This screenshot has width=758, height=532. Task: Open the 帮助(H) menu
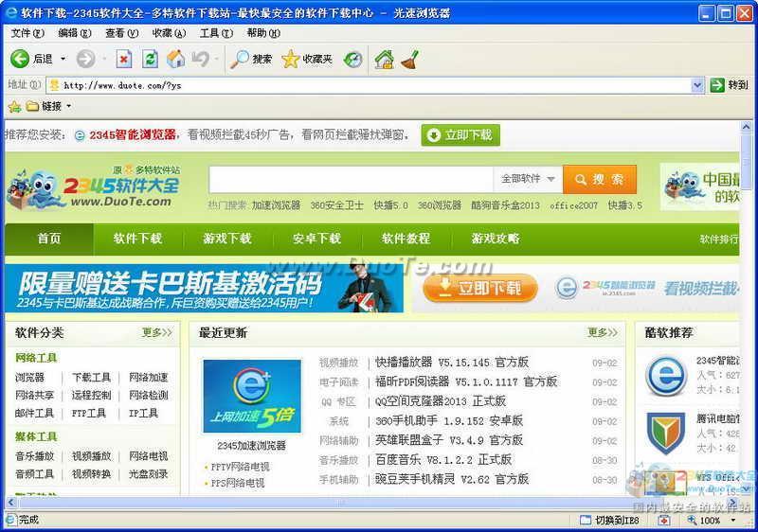(x=263, y=33)
